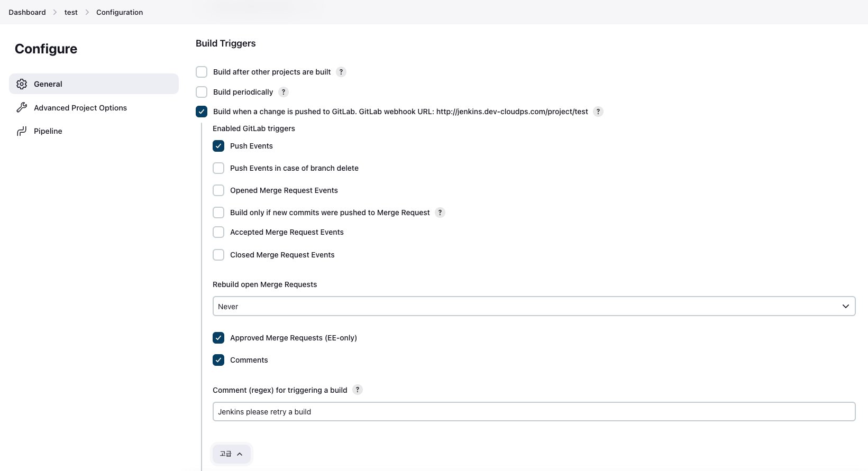Viewport: 868px width, 471px height.
Task: Navigate to Dashboard breadcrumb link
Action: coord(27,12)
